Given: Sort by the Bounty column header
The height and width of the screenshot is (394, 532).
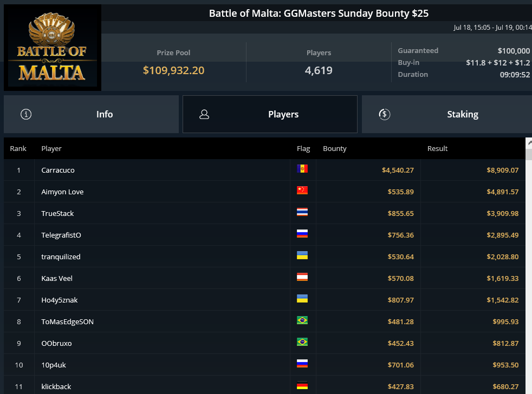Looking at the screenshot, I should pyautogui.click(x=335, y=148).
